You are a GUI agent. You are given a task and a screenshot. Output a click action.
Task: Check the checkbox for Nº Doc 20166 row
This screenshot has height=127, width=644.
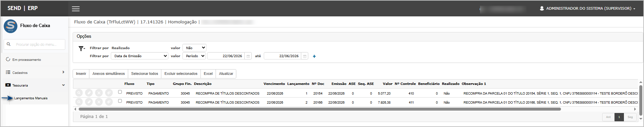coord(120,101)
